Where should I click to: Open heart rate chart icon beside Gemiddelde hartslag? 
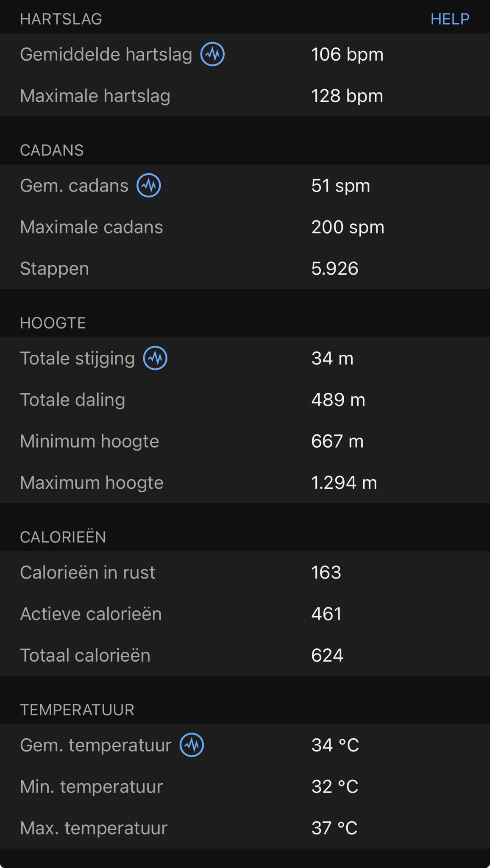tap(212, 54)
